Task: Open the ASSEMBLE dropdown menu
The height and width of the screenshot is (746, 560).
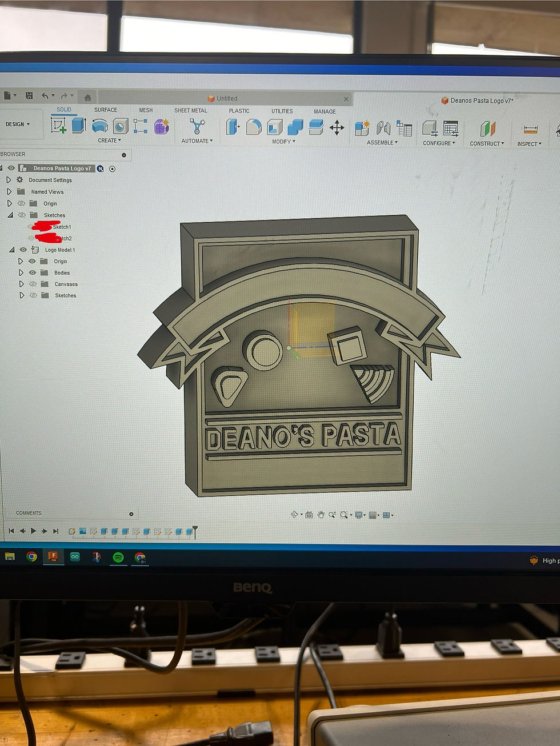Action: [382, 142]
